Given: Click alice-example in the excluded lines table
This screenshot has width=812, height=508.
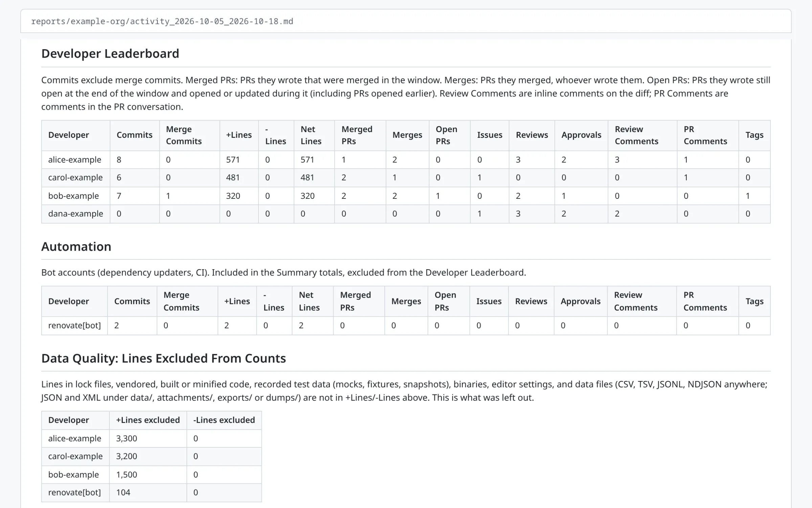Looking at the screenshot, I should 74,438.
